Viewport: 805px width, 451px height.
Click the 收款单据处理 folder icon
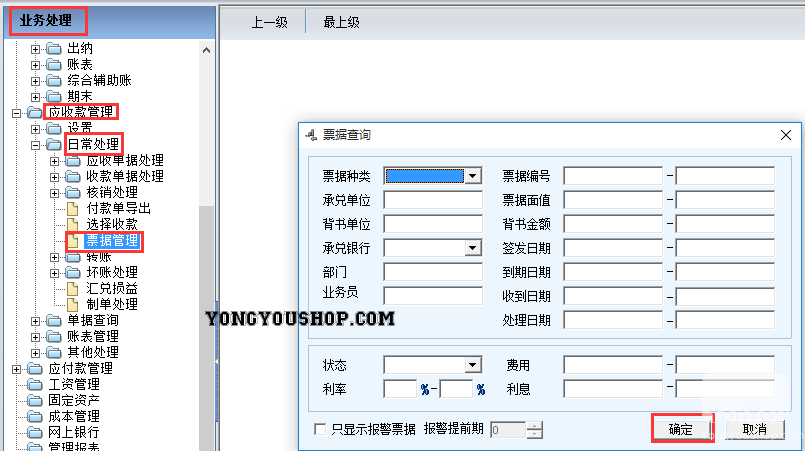(x=73, y=177)
